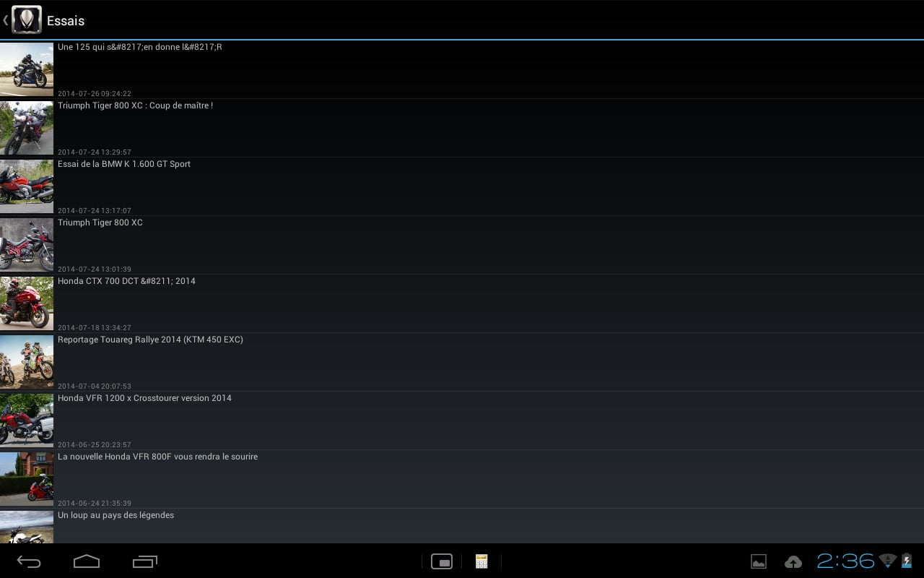The width and height of the screenshot is (924, 578).
Task: Open Android Recent Apps button
Action: click(x=145, y=561)
